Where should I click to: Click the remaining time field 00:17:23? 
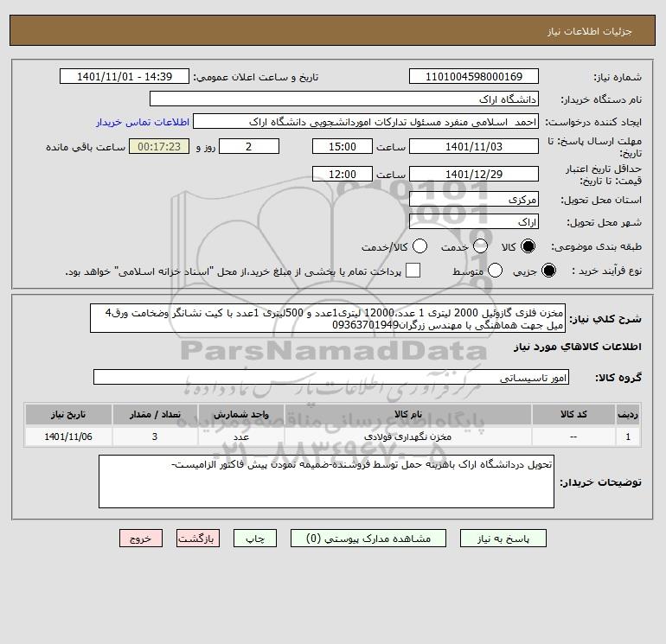(159, 146)
